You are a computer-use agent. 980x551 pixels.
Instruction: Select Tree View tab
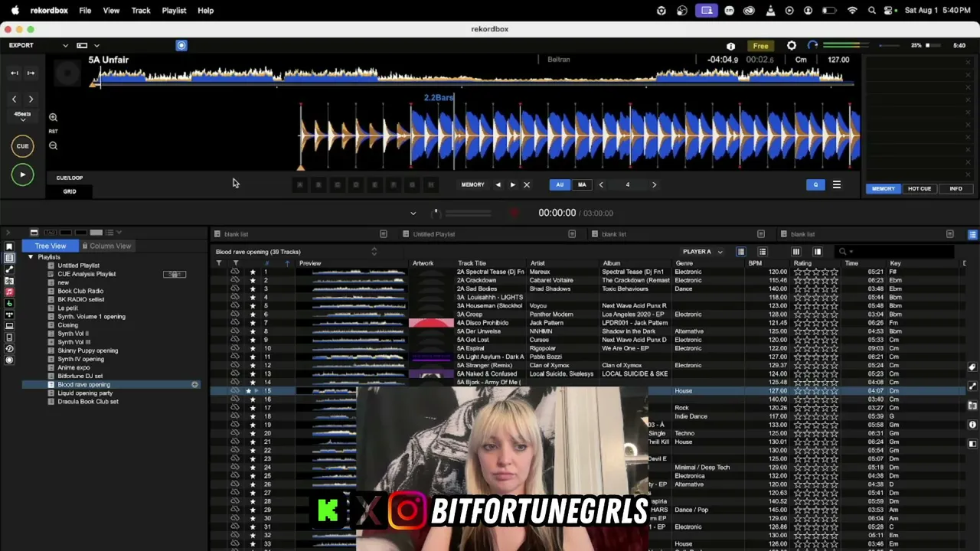pos(50,246)
